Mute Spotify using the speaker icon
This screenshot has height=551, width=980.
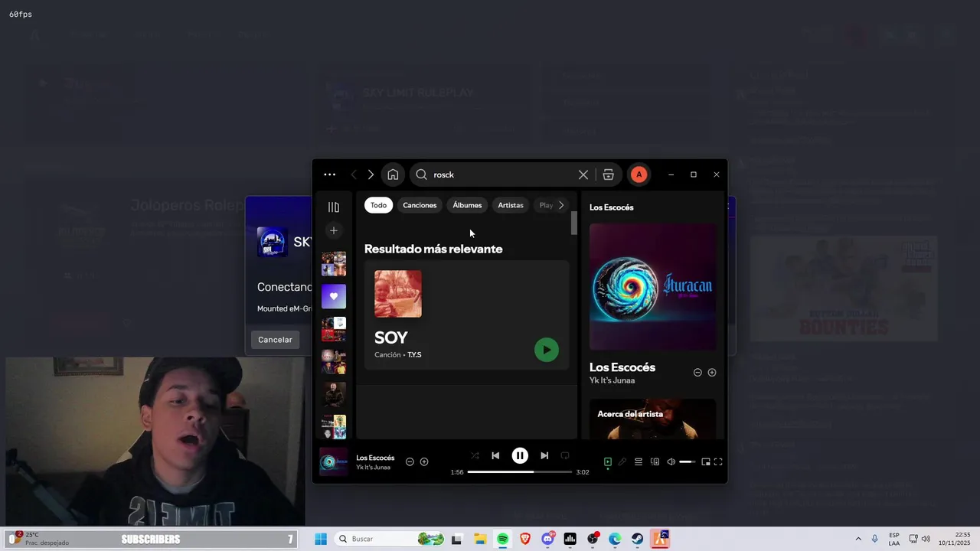pos(671,461)
